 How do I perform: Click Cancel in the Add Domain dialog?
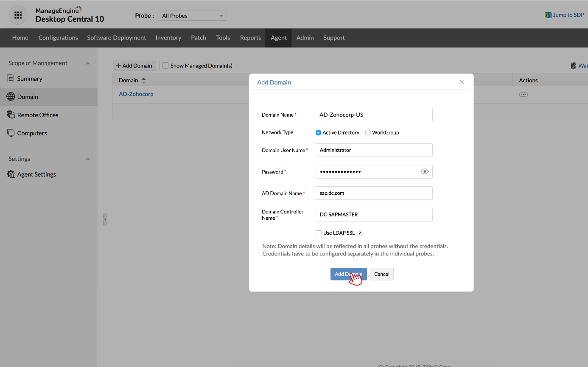pyautogui.click(x=382, y=274)
